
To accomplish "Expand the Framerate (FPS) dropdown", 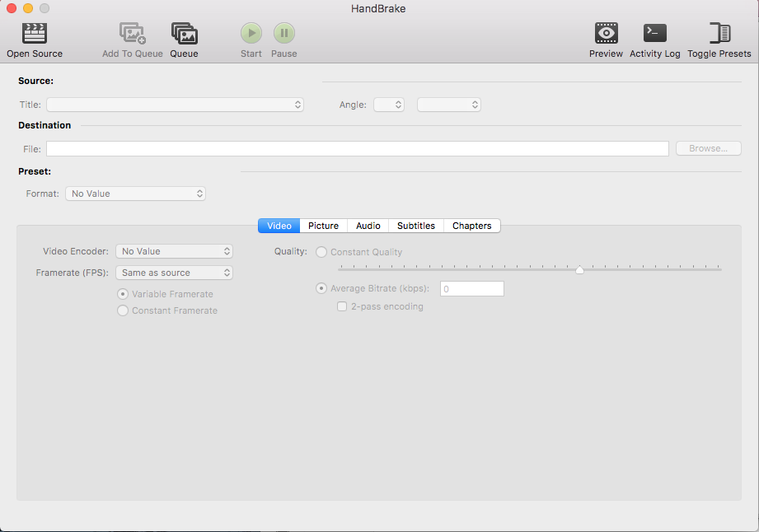I will [174, 273].
